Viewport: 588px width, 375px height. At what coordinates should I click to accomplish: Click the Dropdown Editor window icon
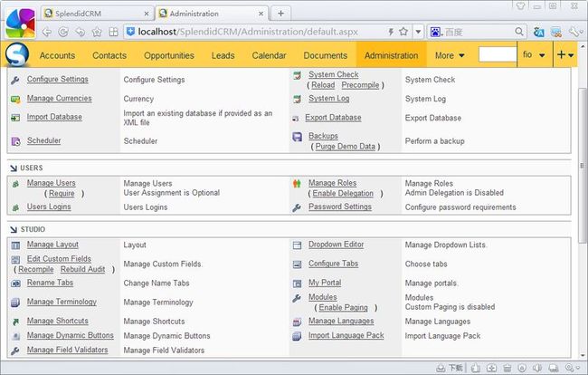(297, 245)
